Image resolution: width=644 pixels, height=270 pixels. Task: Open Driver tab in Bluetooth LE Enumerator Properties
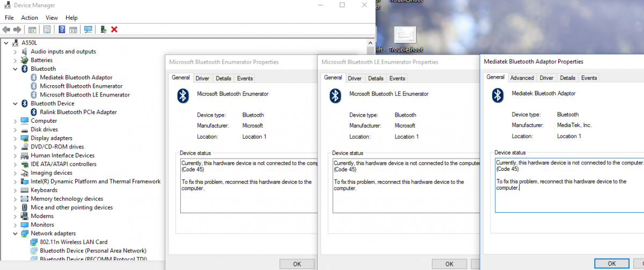click(x=355, y=78)
